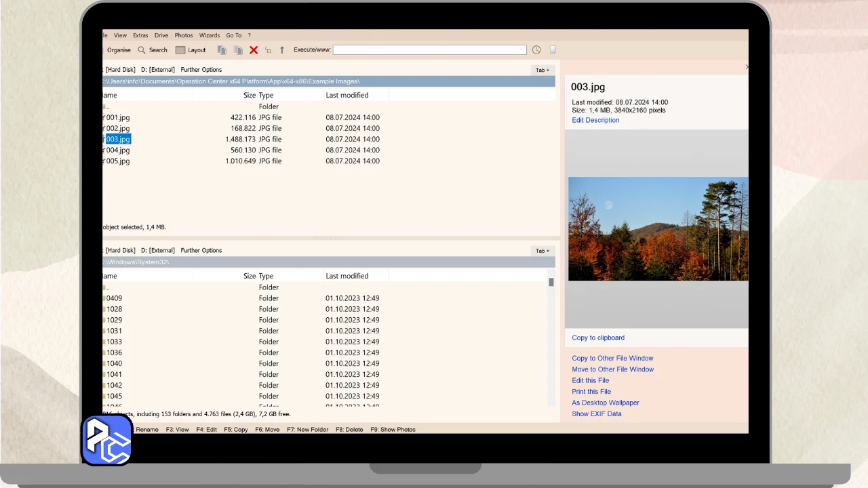Open the Photos menu

click(184, 35)
